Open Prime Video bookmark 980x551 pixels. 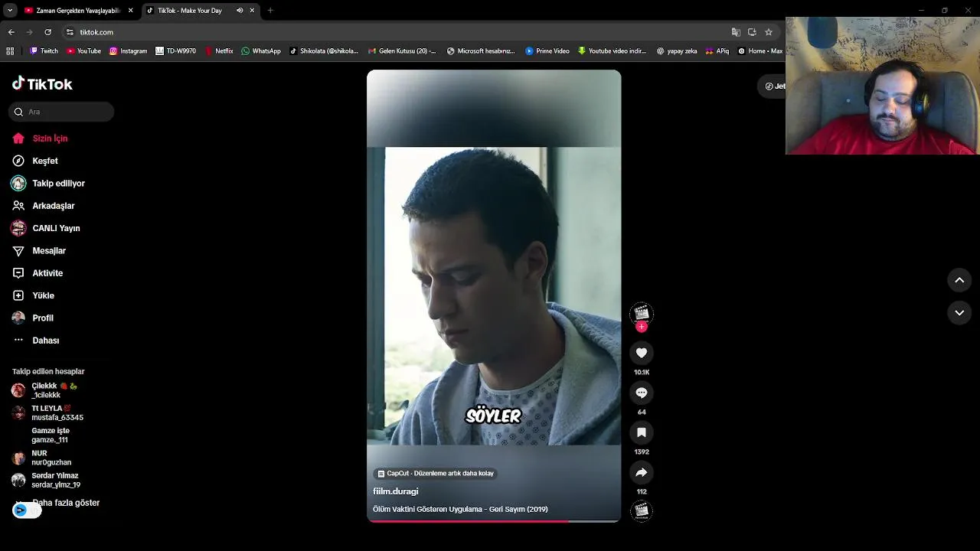(547, 51)
